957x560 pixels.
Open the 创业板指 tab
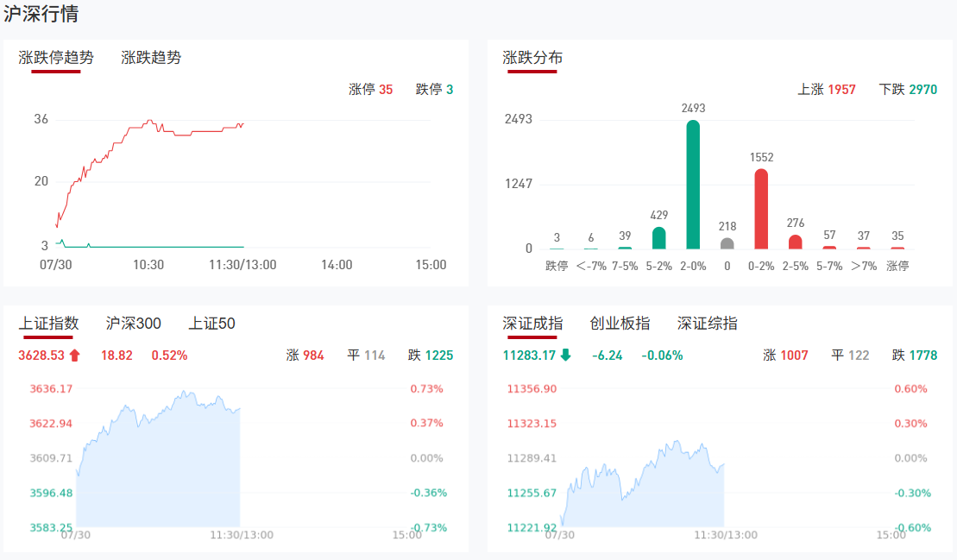[620, 324]
